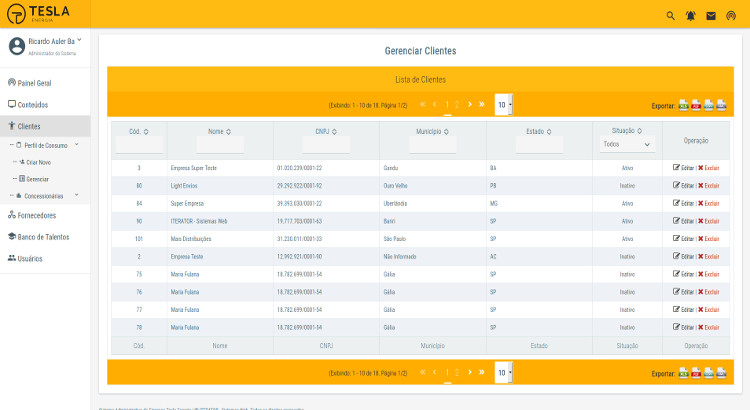
Task: Open rows-per-page dropdown above table
Action: tap(504, 105)
